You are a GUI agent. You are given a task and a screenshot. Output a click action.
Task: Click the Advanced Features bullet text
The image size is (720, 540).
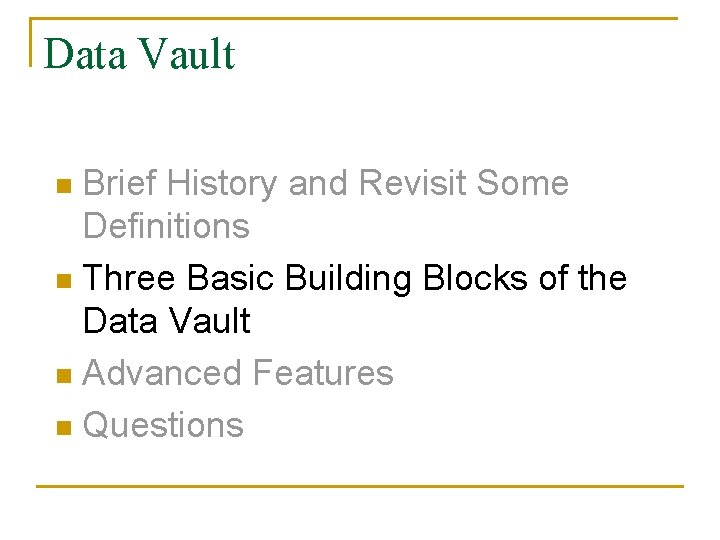(238, 372)
